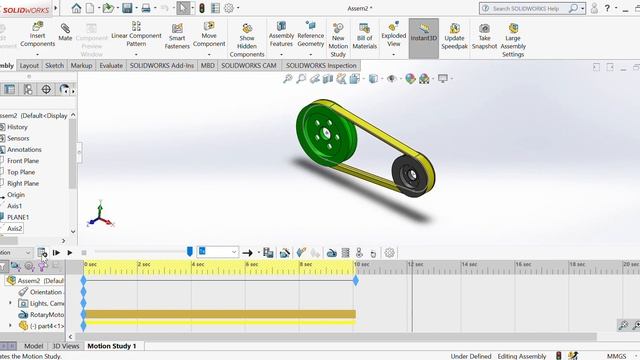Toggle the Select cursor tool in title bar
Image resolution: width=640 pixels, height=360 pixels.
[x=183, y=8]
